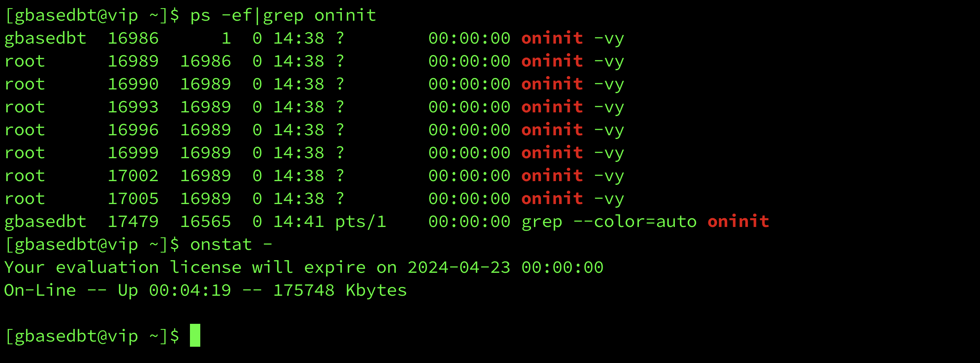Click PID 17002 in the process list
This screenshot has height=363, width=980.
pos(133,176)
